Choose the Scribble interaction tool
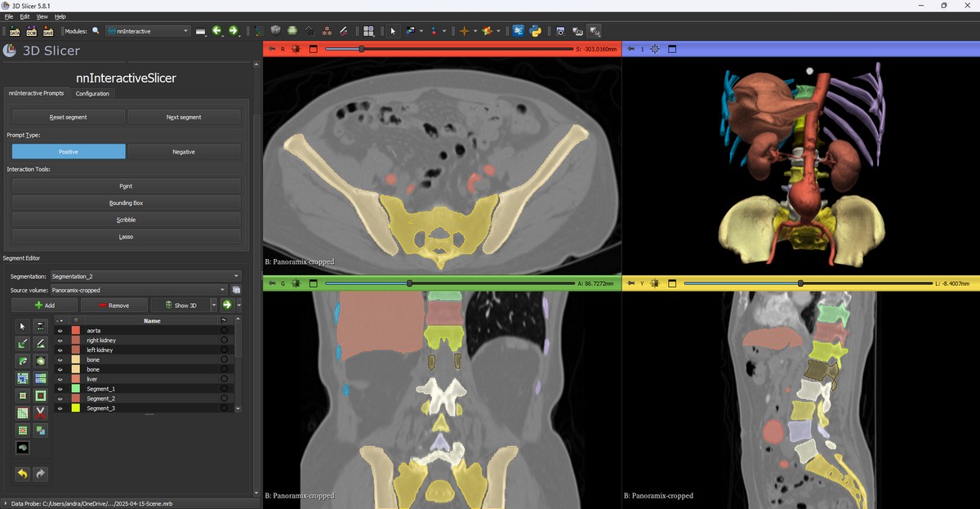Screen dimensions: 980x509 coord(127,220)
